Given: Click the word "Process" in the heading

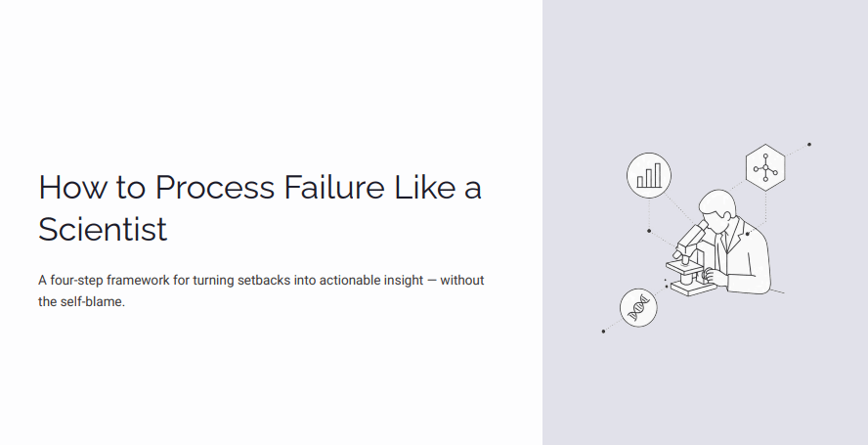Looking at the screenshot, I should (x=215, y=187).
